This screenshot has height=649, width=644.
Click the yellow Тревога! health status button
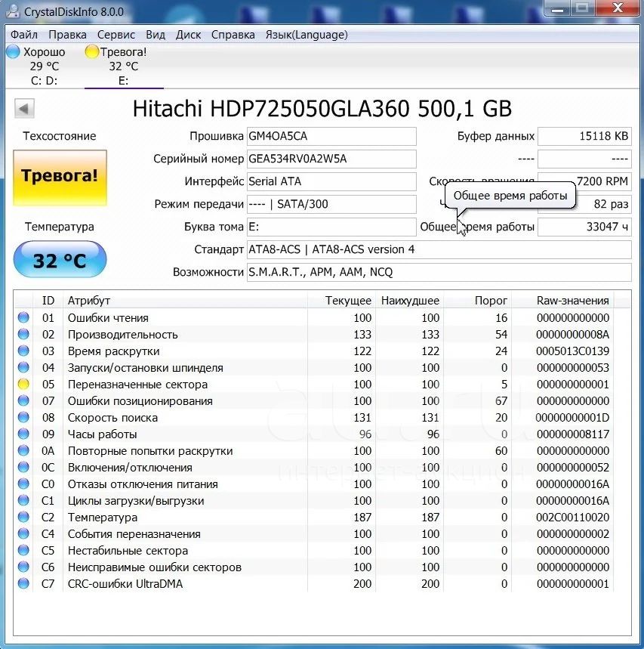click(x=60, y=178)
